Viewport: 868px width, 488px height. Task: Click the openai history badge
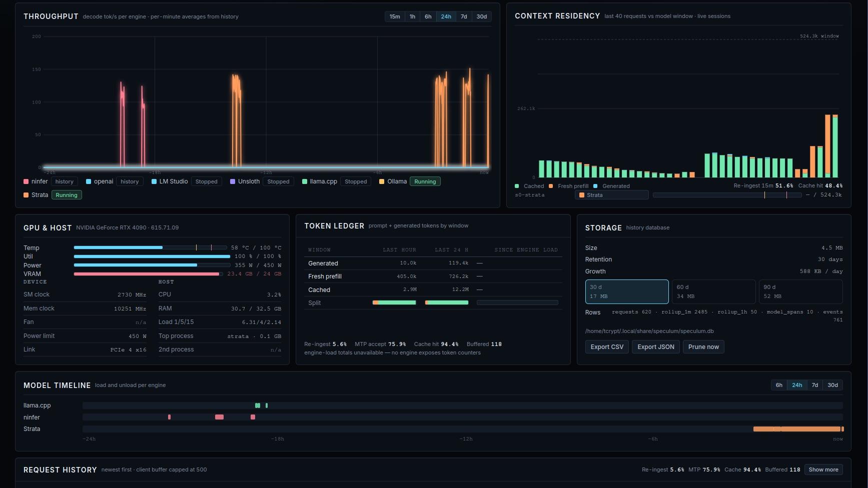click(130, 181)
